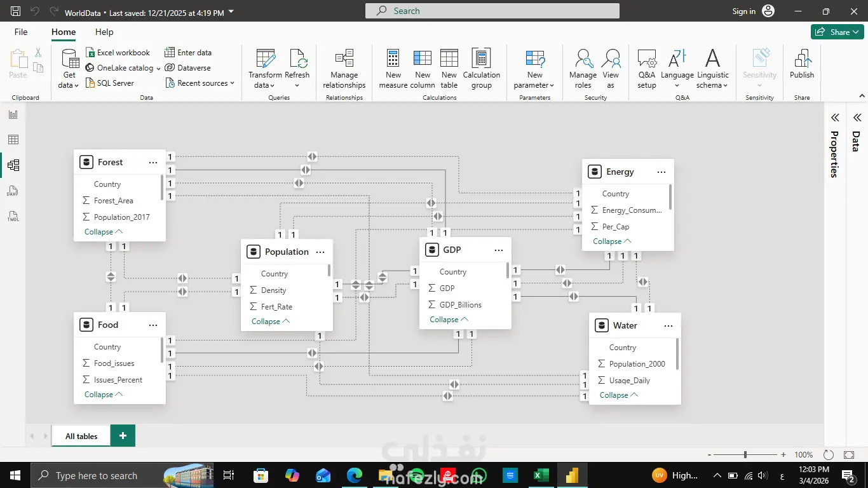Open Transform data editor
868x488 pixels.
tap(265, 69)
